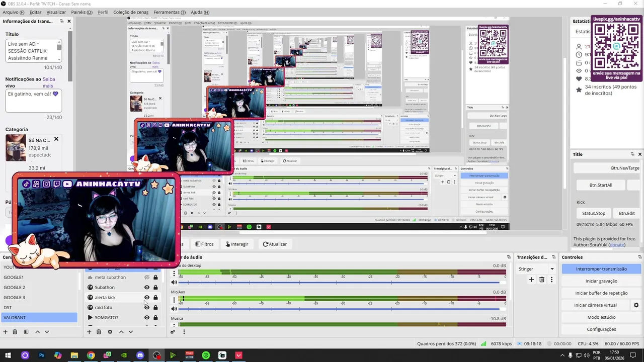
Task: Click Iniciar gravação button
Action: [601, 281]
